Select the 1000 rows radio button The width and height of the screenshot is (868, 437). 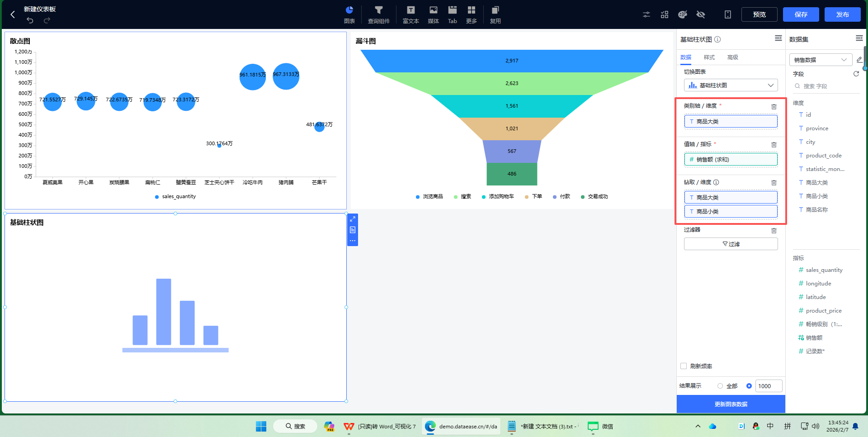coord(749,386)
